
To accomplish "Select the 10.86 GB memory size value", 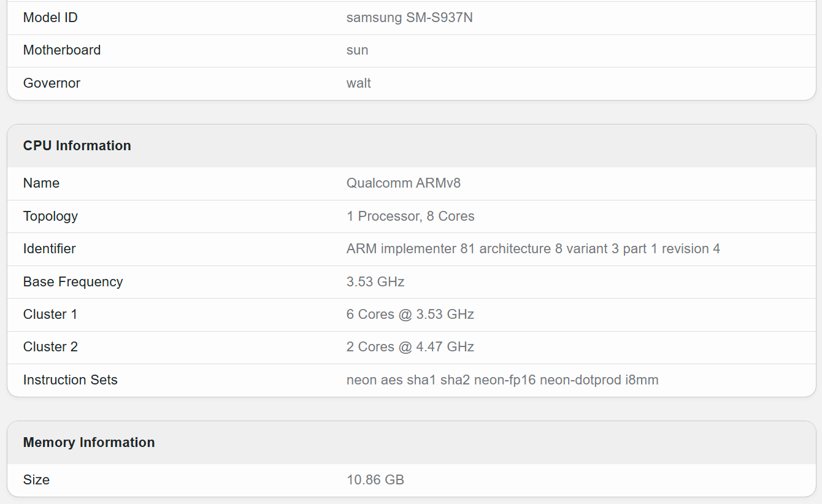I will point(375,480).
